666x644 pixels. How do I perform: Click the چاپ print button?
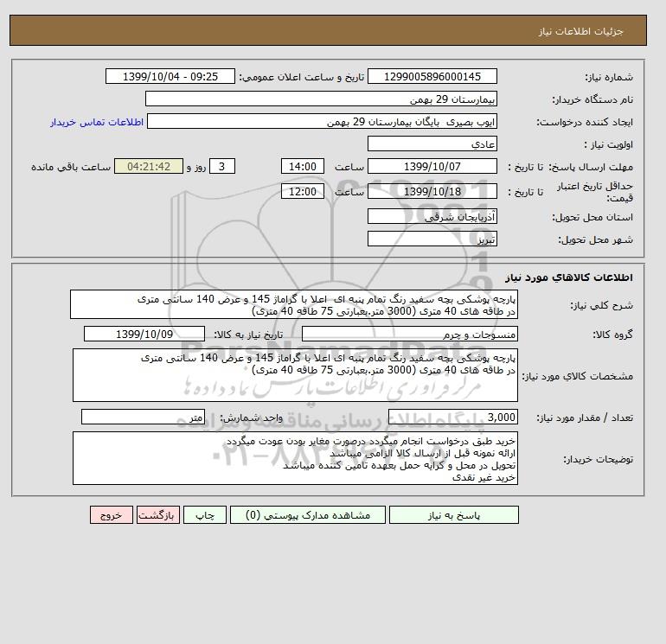(x=205, y=514)
